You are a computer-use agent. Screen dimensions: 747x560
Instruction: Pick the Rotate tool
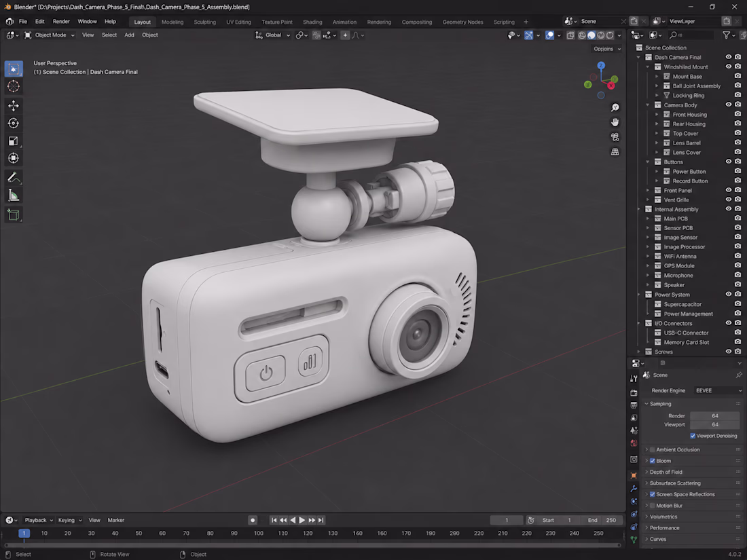click(14, 124)
